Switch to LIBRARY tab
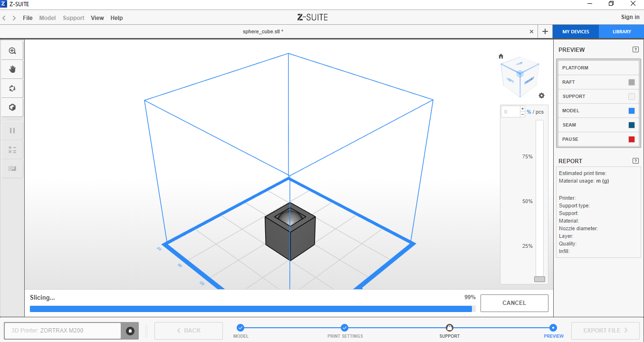 [x=622, y=32]
